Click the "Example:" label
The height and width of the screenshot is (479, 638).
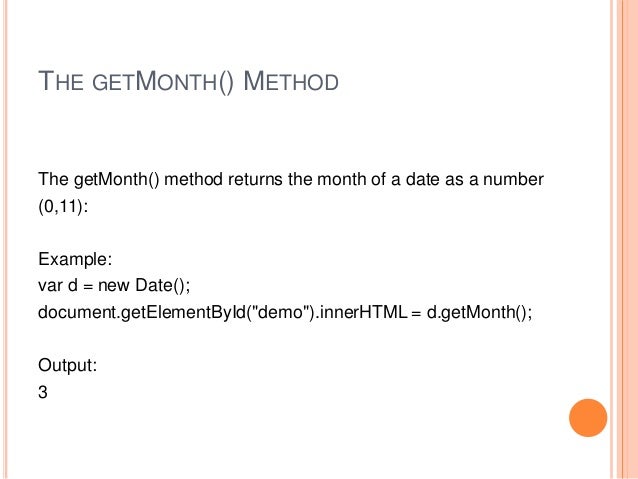coord(75,260)
